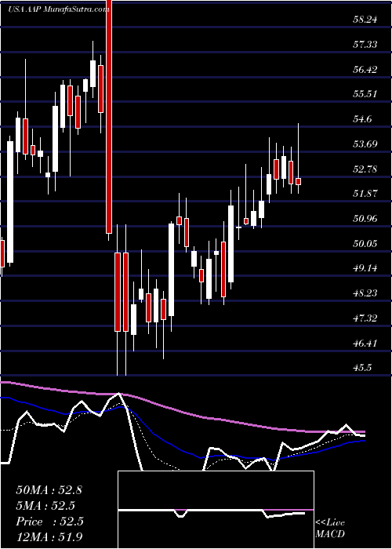Click the 58.24 price axis label
This screenshot has height=549, width=392.
tap(365, 20)
